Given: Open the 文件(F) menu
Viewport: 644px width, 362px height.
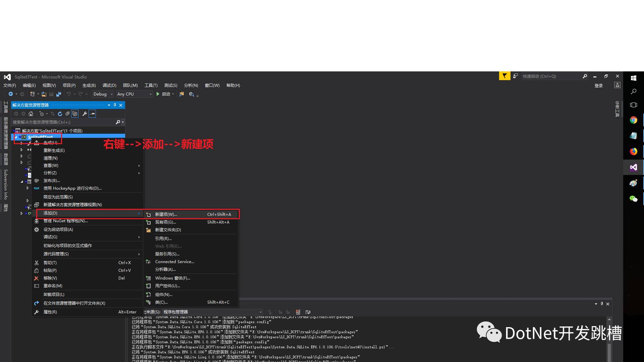Looking at the screenshot, I should (x=9, y=85).
